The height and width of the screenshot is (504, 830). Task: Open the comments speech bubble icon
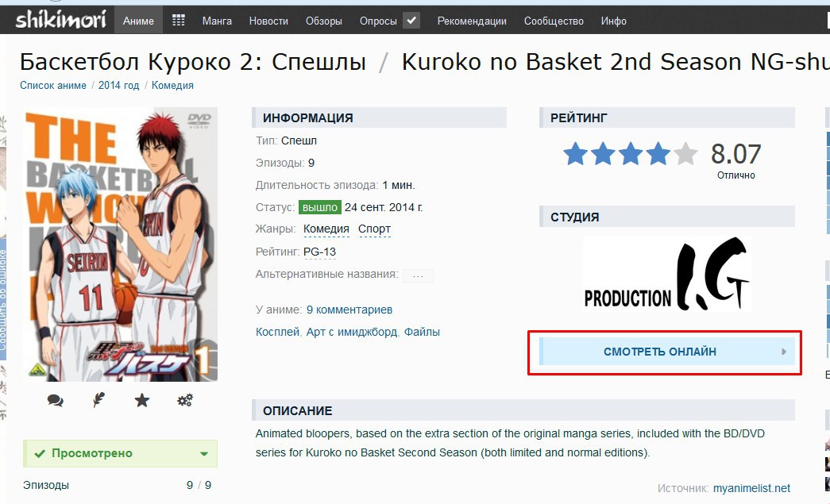click(x=55, y=400)
